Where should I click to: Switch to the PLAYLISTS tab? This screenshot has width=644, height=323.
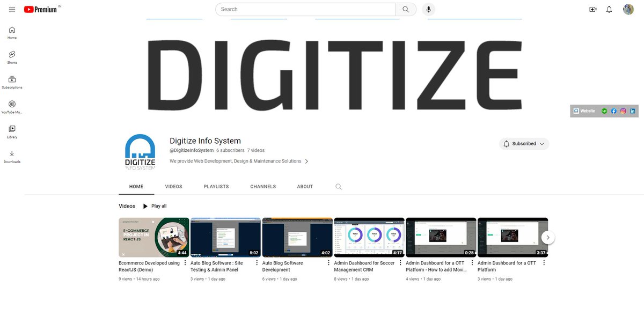pos(216,187)
